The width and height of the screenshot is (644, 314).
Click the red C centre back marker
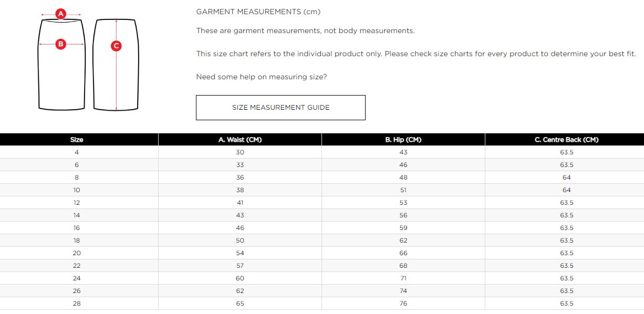(116, 46)
